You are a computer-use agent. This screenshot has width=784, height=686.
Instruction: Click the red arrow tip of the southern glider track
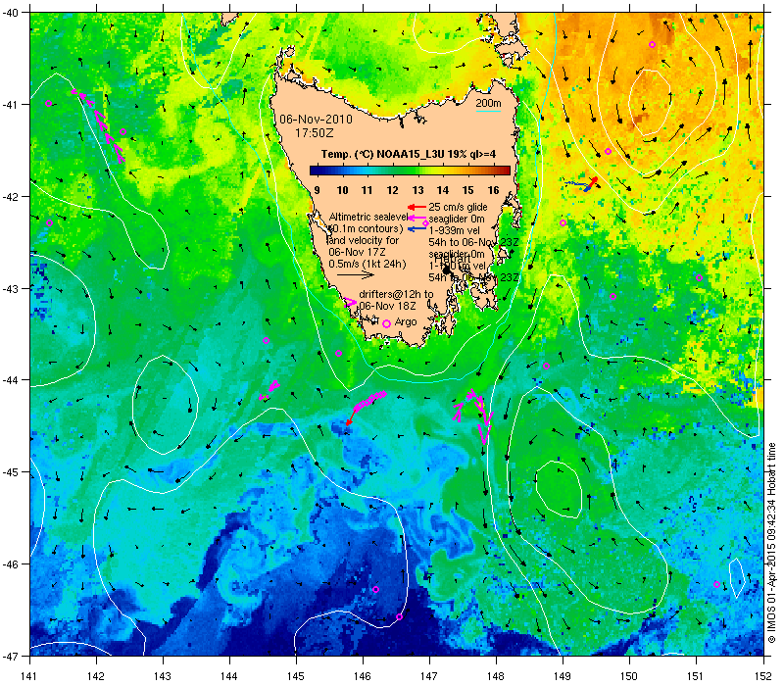[349, 423]
